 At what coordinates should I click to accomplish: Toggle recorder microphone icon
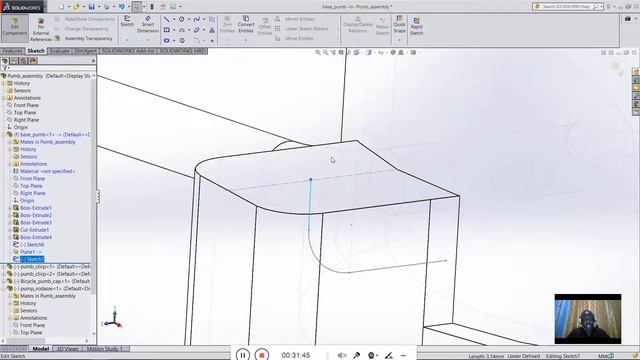(357, 356)
